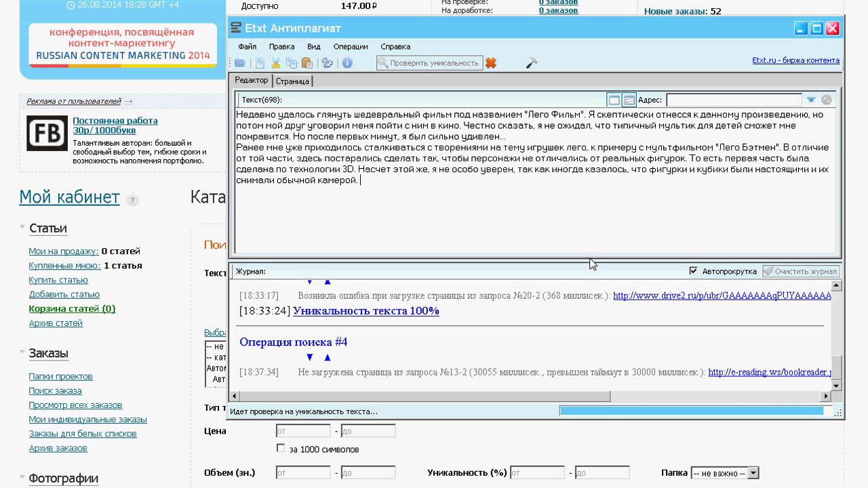Click the hammer tool icon
Viewport: 868px width, 488px height.
[532, 63]
